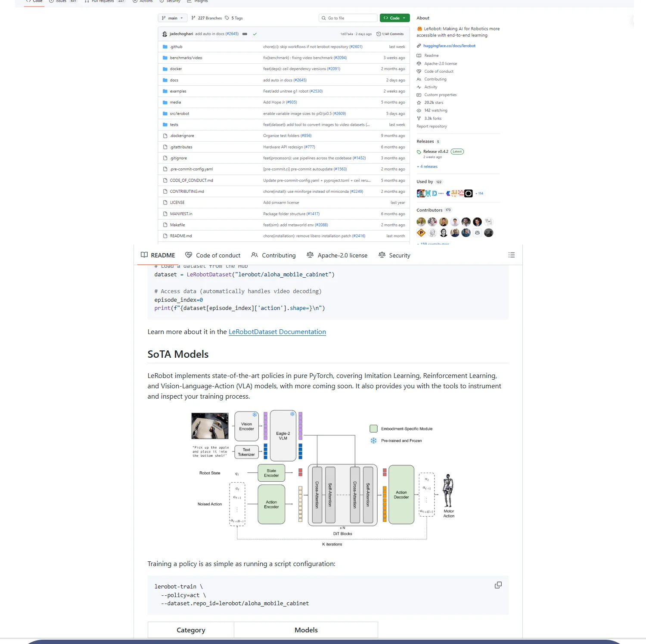This screenshot has width=646, height=644.
Task: Click the file icon beside README.md
Action: 165,236
